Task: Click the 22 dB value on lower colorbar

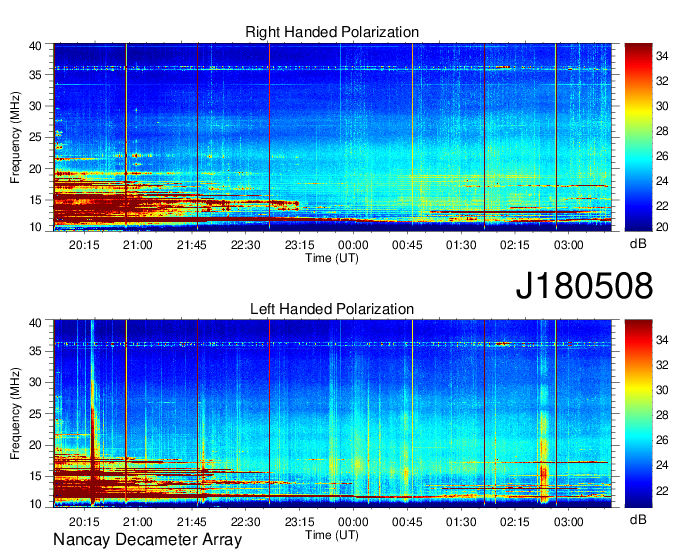Action: point(662,490)
